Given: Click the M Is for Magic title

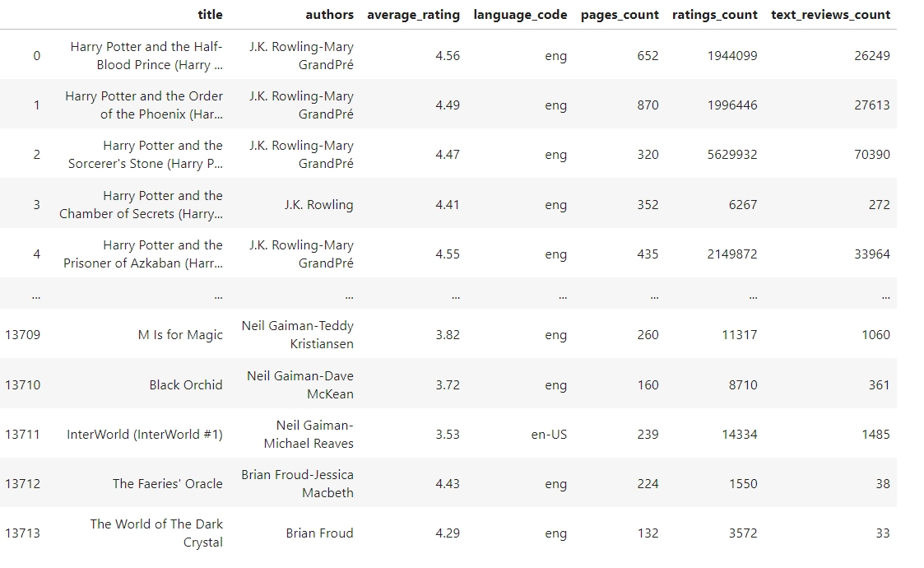Looking at the screenshot, I should tap(180, 335).
